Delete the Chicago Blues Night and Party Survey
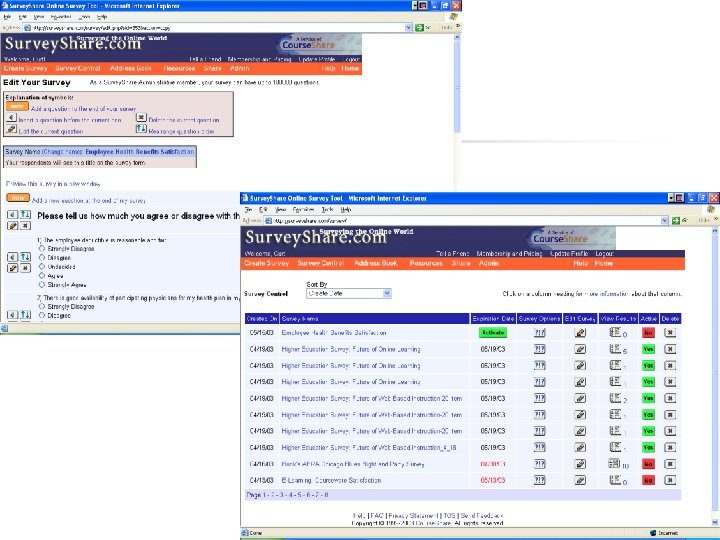The image size is (720, 540). 670,464
